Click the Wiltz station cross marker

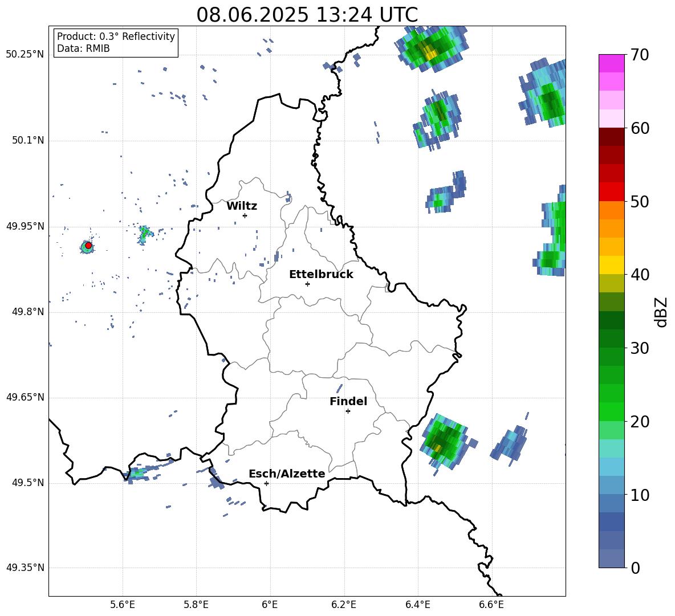click(245, 215)
